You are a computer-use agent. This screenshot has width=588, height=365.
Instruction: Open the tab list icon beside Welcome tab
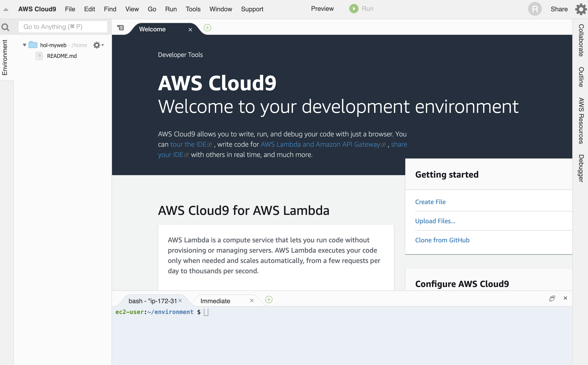click(120, 28)
